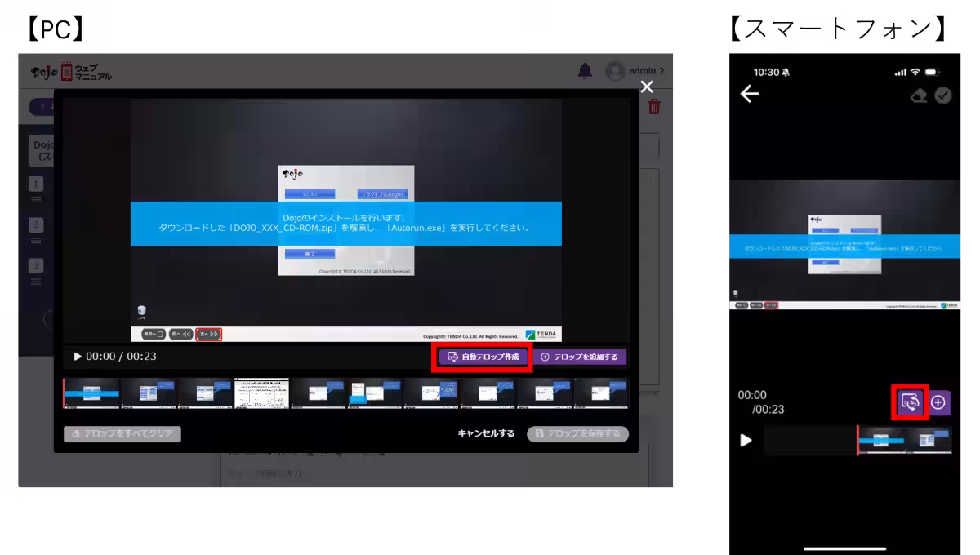Click the 自動テロップ作成 button in desktop editor
Image resolution: width=980 pixels, height=555 pixels.
coord(483,357)
